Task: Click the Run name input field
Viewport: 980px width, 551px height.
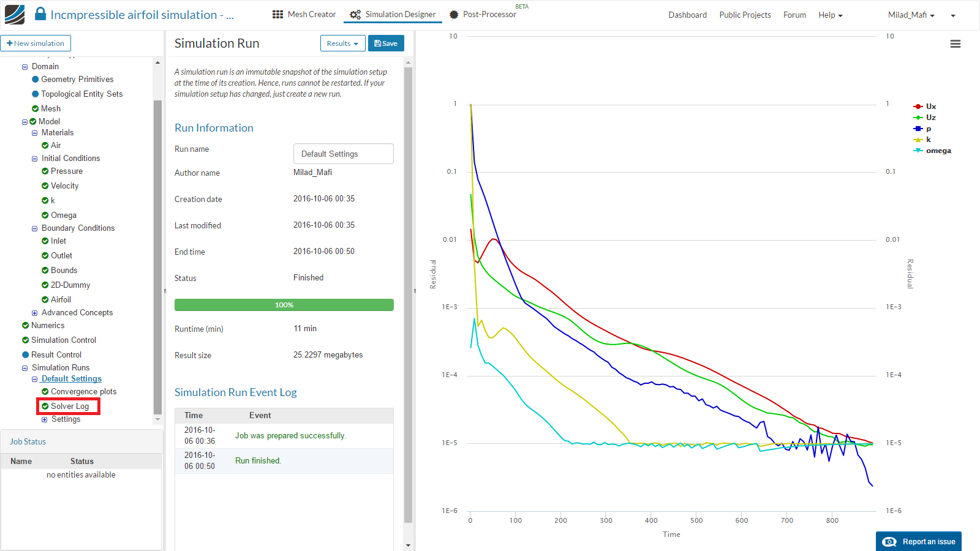Action: coord(343,154)
